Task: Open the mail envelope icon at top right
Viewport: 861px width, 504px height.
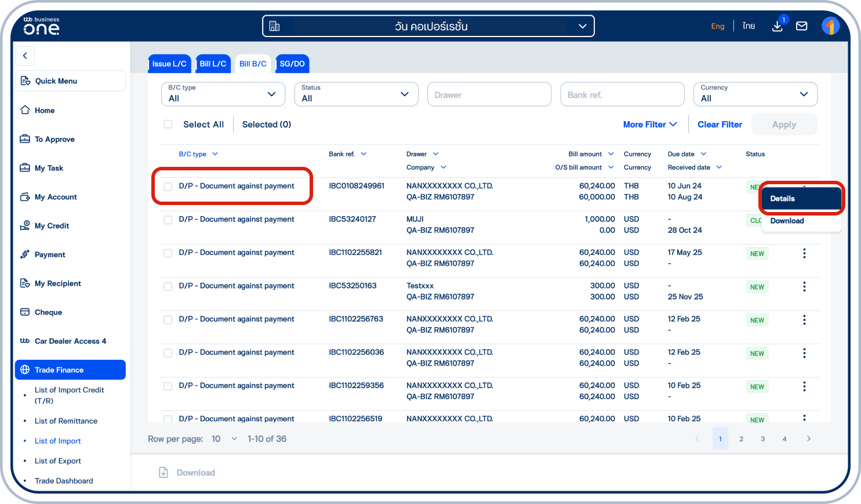Action: click(802, 25)
